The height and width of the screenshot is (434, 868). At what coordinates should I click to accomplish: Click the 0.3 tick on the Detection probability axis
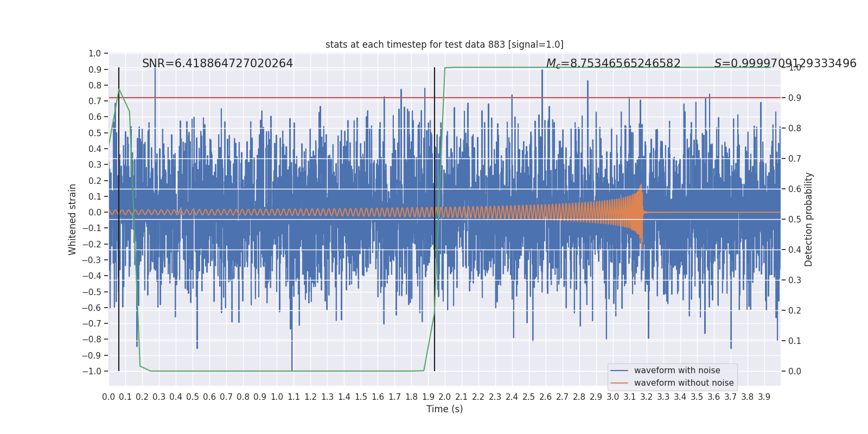(x=795, y=280)
